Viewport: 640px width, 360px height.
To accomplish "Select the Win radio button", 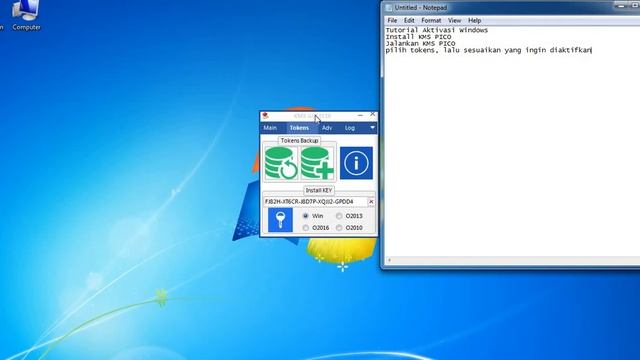I will pos(306,216).
